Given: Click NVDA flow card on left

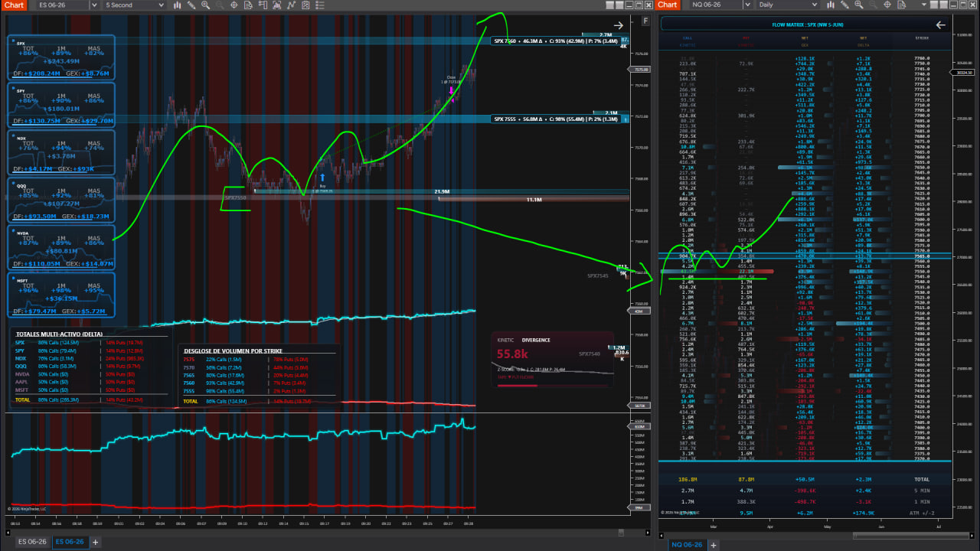Looking at the screenshot, I should click(x=61, y=246).
